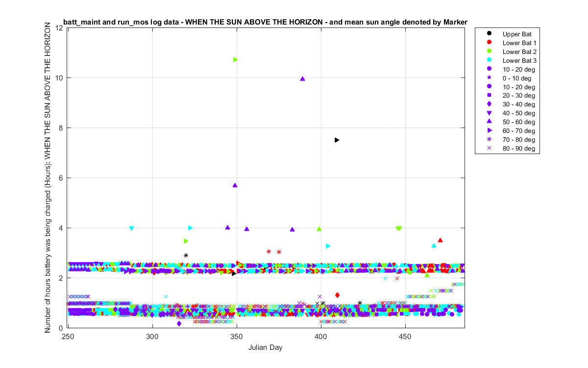Click the black circle legend marker for Upper Bat
The image size is (588, 368).
click(x=489, y=34)
